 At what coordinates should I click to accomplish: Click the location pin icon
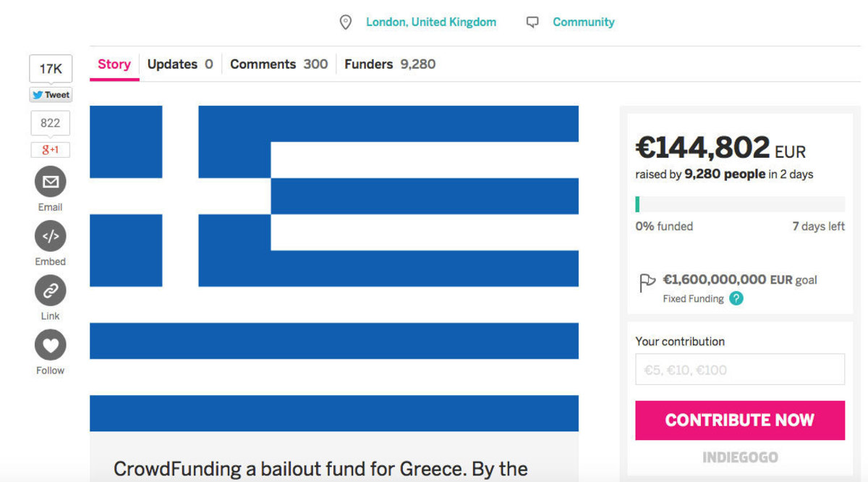(x=346, y=22)
